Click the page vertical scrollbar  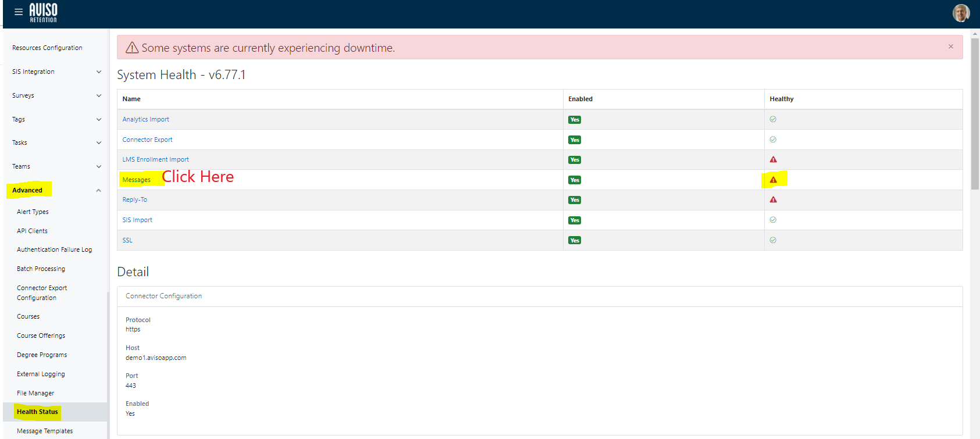(x=975, y=113)
